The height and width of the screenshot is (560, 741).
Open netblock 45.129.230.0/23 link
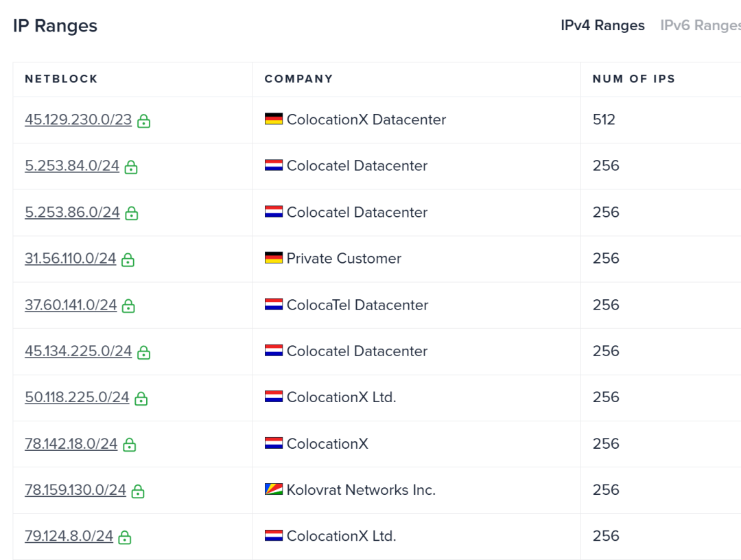coord(78,119)
